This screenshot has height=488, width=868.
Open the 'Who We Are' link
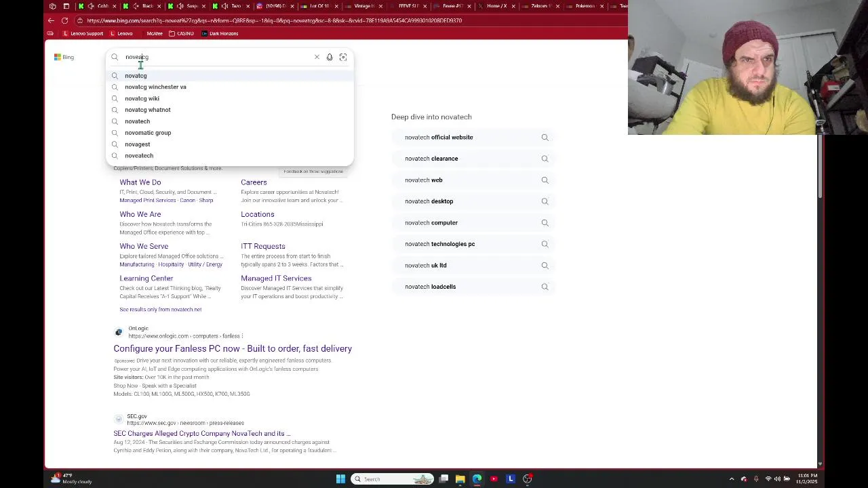(x=140, y=214)
